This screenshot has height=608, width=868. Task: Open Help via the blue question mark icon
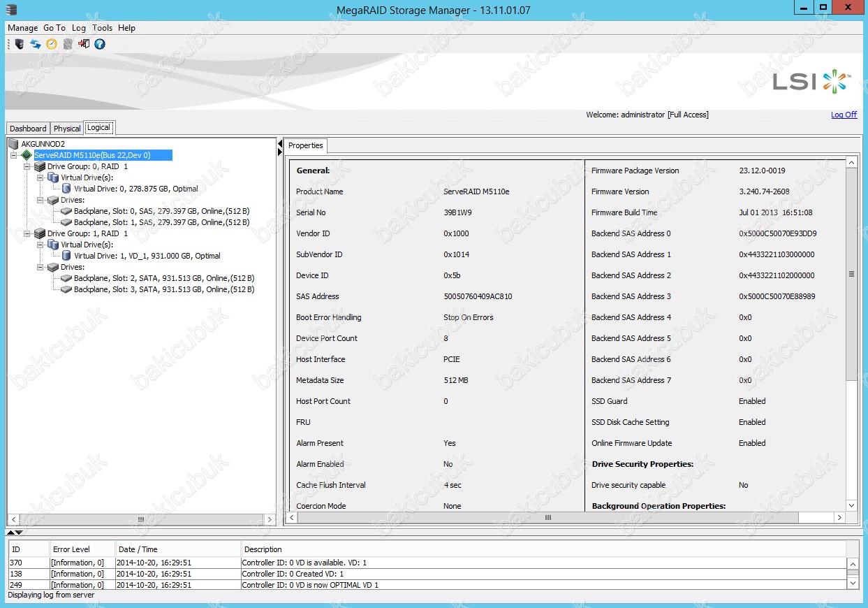100,44
